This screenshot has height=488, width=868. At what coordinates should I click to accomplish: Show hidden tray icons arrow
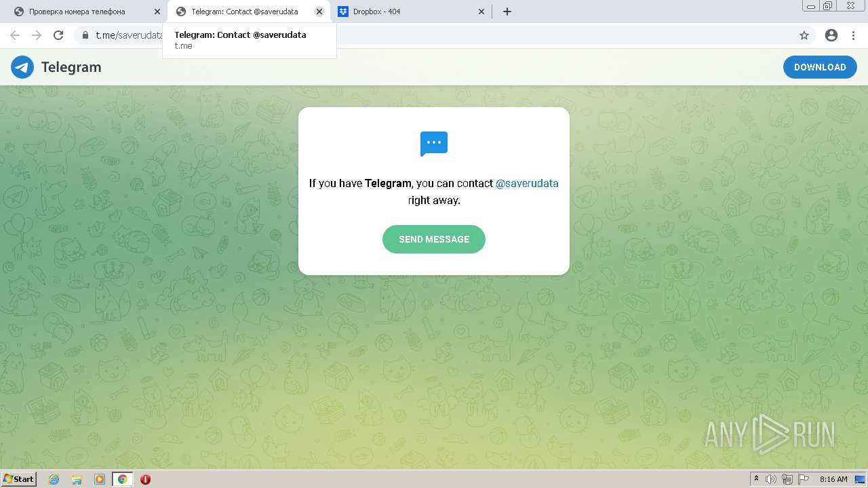tap(757, 479)
